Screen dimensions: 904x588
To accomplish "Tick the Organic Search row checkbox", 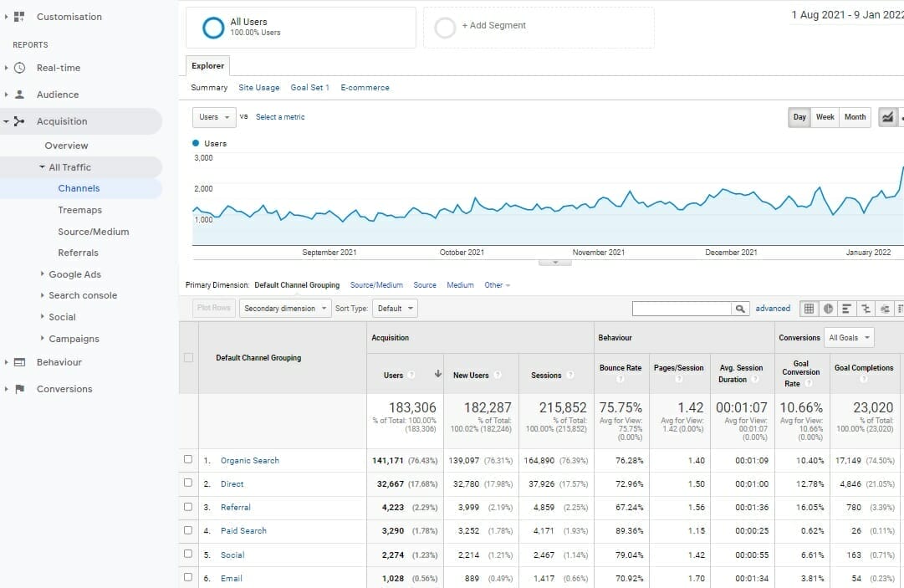I will tap(188, 460).
